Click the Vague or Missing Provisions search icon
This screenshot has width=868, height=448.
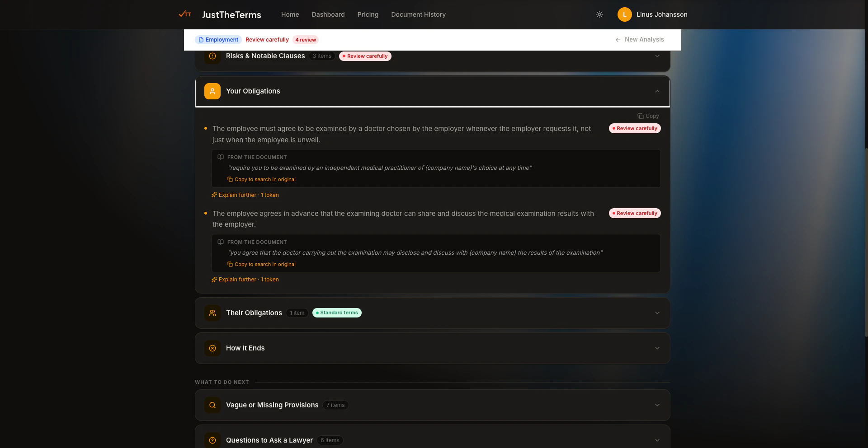click(212, 405)
